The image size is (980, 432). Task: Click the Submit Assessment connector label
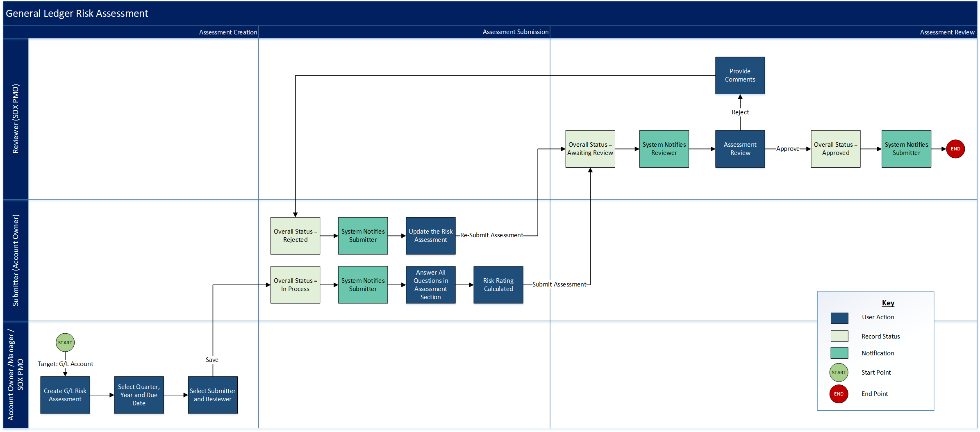pos(559,284)
